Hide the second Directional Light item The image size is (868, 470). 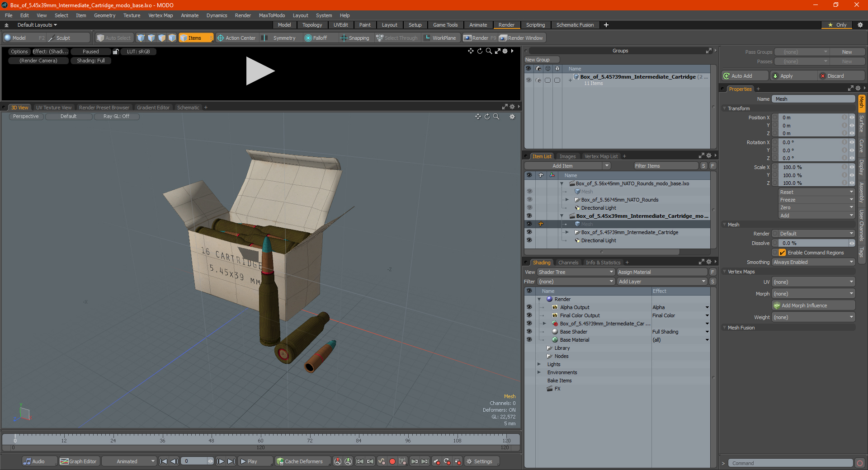[x=529, y=240]
